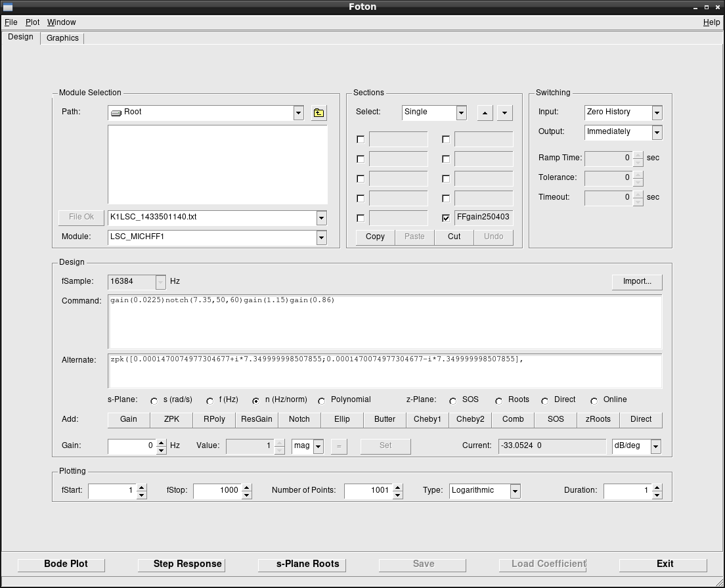
Task: Open the Window menu
Action: click(x=62, y=22)
